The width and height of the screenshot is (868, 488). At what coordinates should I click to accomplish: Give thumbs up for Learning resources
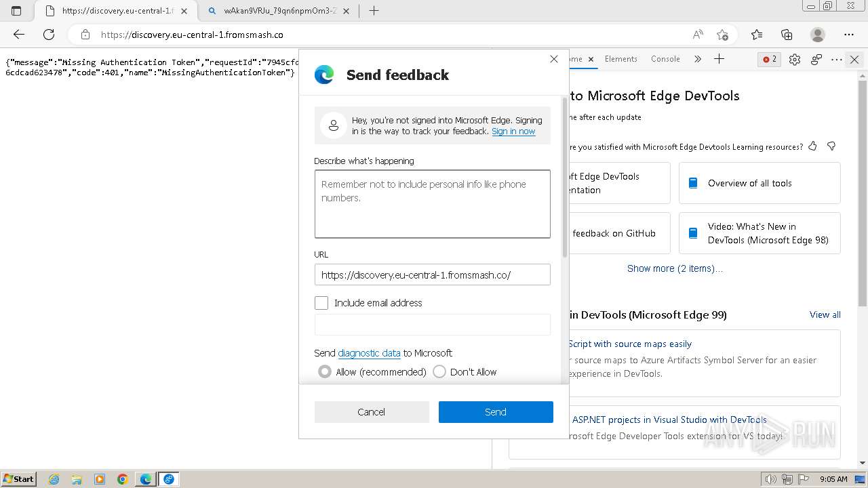(x=812, y=146)
